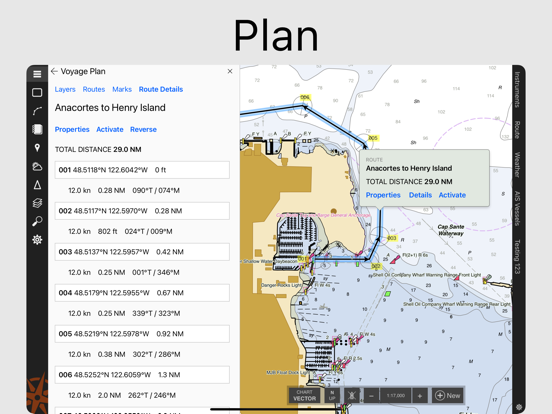Open the Instruments side tab

pos(517,89)
